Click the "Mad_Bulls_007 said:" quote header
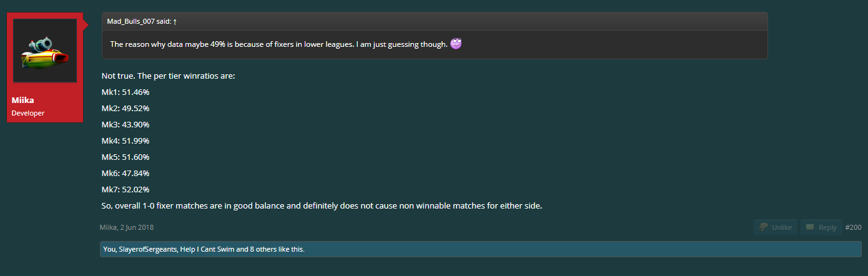868x276 pixels. pos(139,22)
